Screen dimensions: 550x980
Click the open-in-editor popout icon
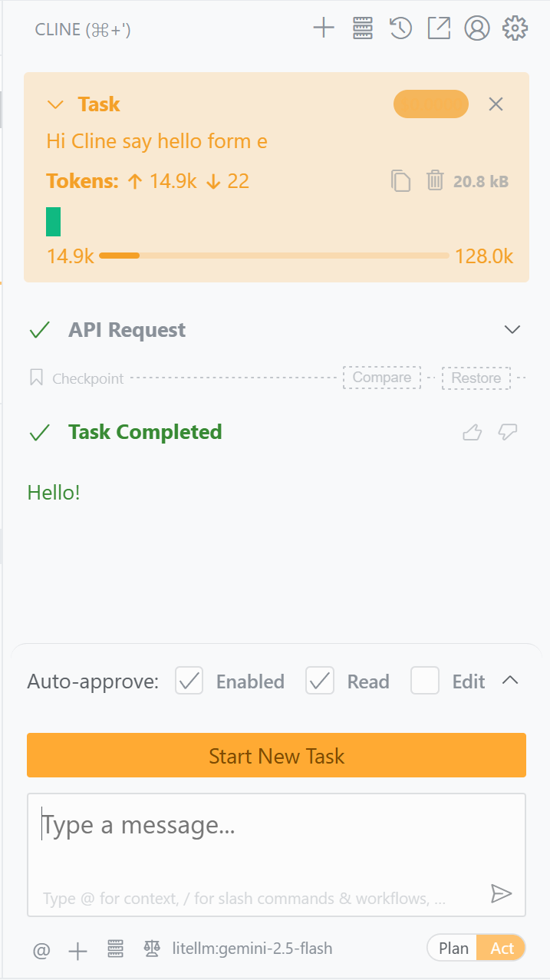tap(439, 29)
